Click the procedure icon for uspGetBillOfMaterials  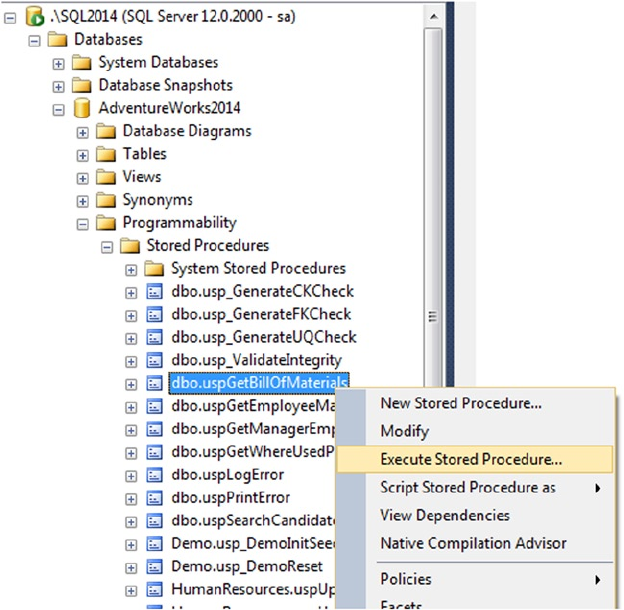[154, 384]
